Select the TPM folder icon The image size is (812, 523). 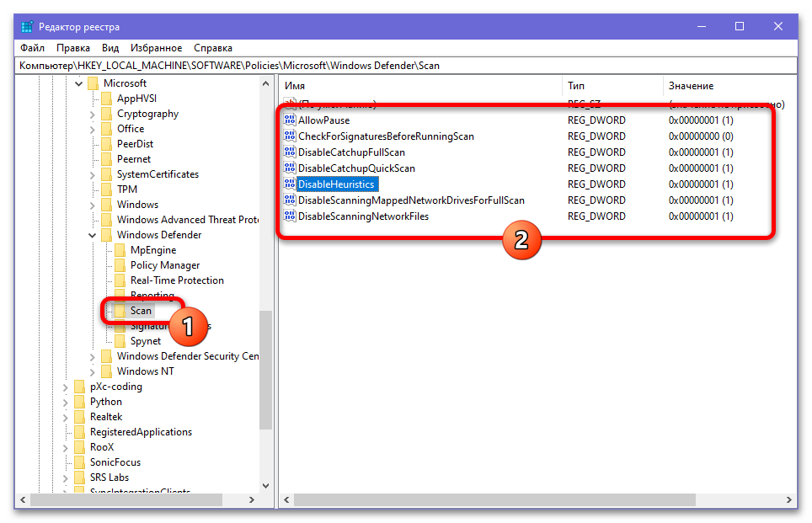pyautogui.click(x=107, y=189)
